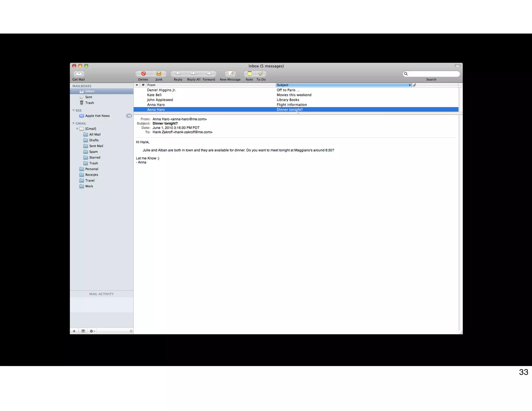Delete the selected message
Screen dimensions: 532x411
pyautogui.click(x=143, y=74)
